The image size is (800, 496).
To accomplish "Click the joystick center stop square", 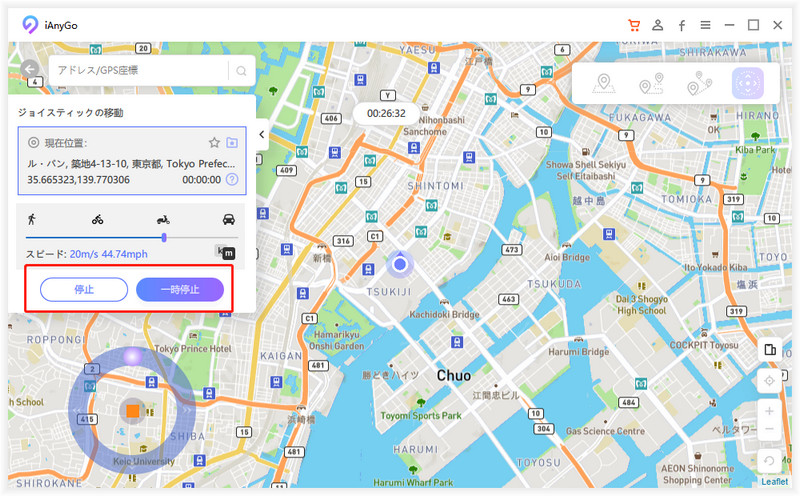I will (133, 411).
